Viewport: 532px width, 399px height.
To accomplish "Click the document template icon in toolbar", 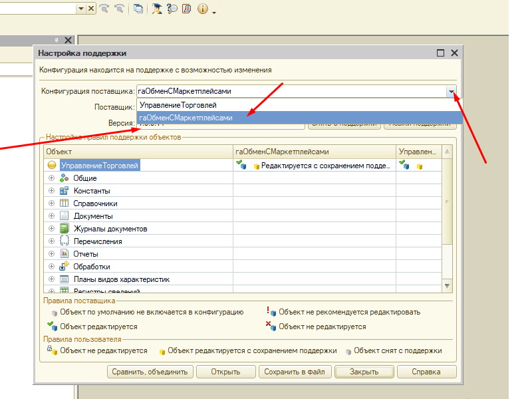I will pos(187,9).
